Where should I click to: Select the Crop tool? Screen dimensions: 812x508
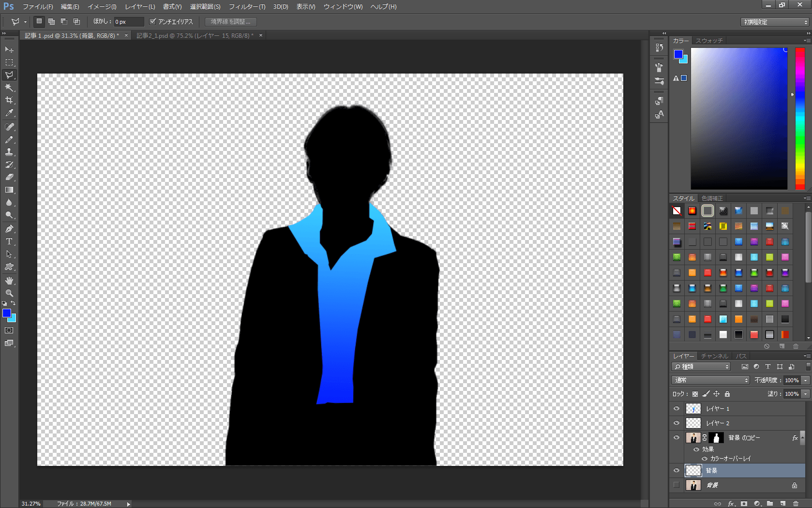coord(9,100)
